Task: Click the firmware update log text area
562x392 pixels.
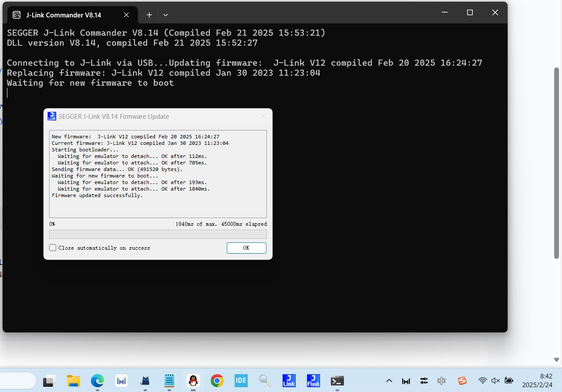Action: pos(158,174)
